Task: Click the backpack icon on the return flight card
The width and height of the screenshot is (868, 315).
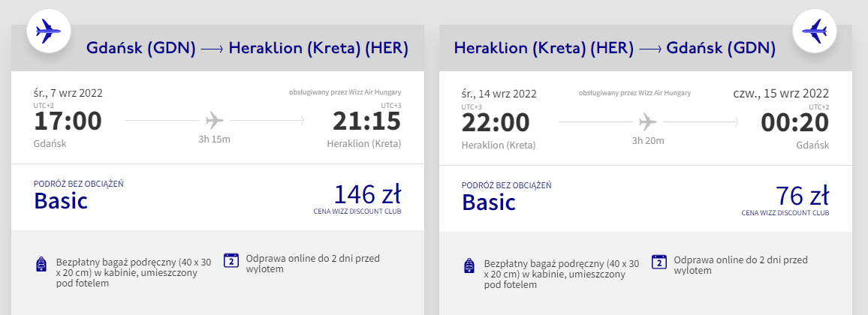Action: pyautogui.click(x=469, y=265)
